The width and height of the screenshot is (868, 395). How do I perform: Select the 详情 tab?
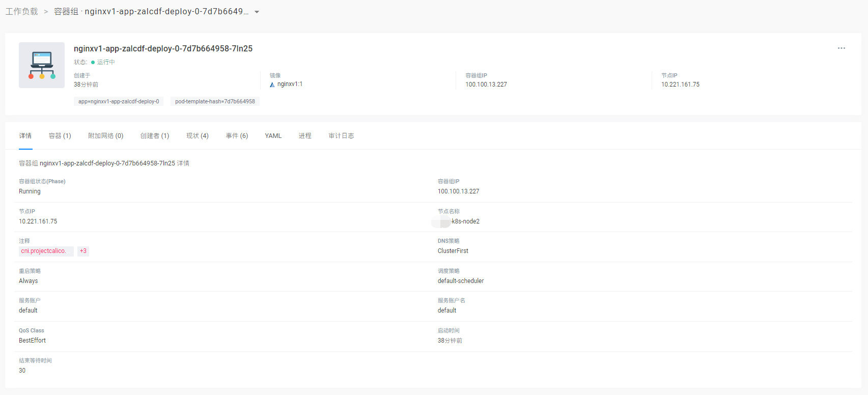click(x=25, y=136)
